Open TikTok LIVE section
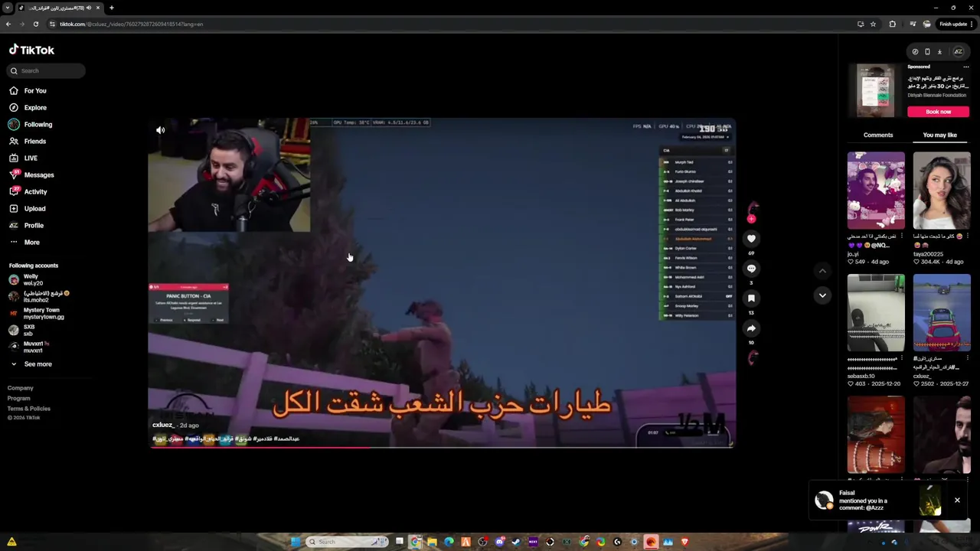The height and width of the screenshot is (551, 980). [x=24, y=158]
